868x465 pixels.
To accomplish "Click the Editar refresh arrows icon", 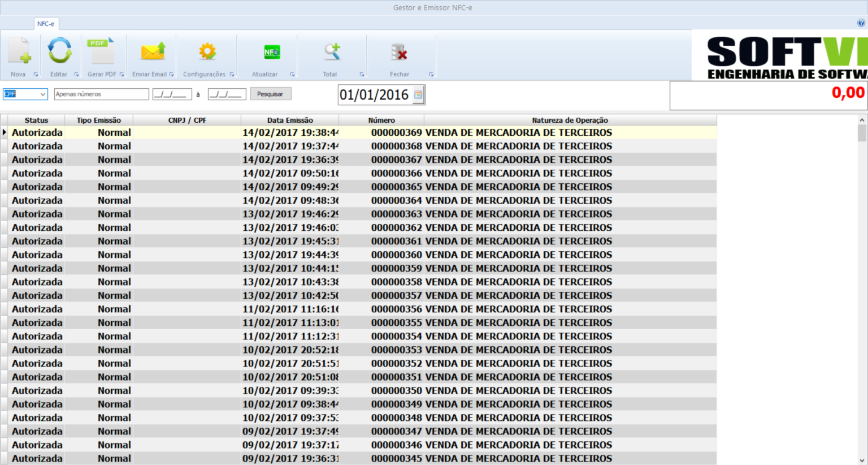I will pos(59,51).
